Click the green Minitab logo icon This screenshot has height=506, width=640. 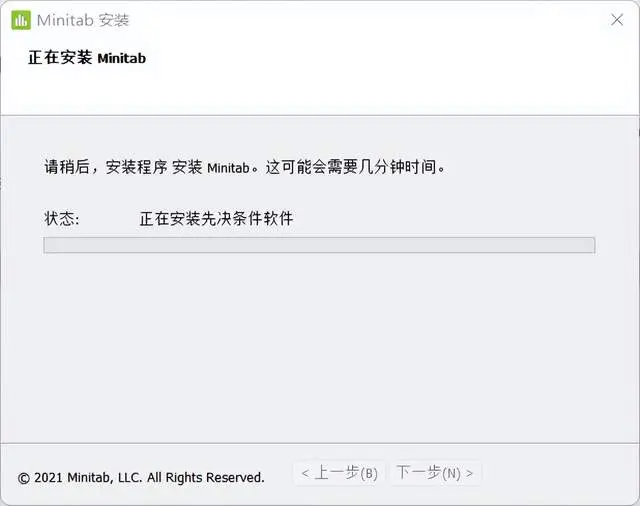(21, 20)
